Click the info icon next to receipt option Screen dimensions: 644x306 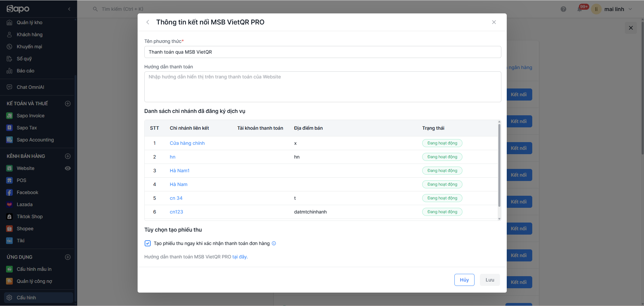pyautogui.click(x=274, y=243)
